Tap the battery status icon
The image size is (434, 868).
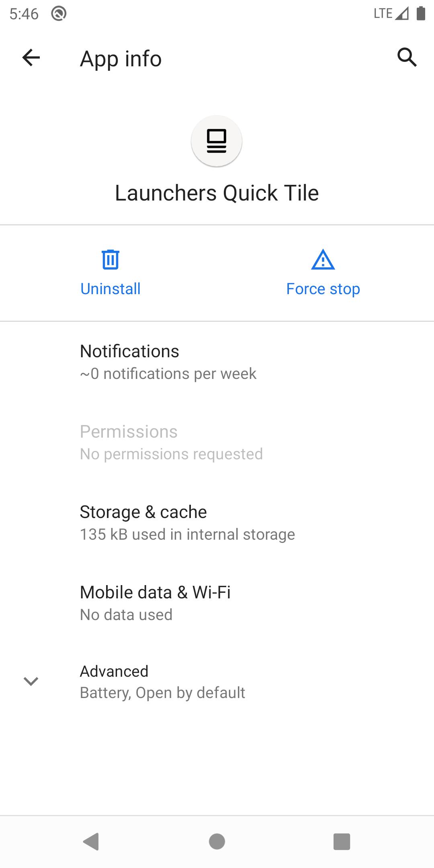point(421,13)
